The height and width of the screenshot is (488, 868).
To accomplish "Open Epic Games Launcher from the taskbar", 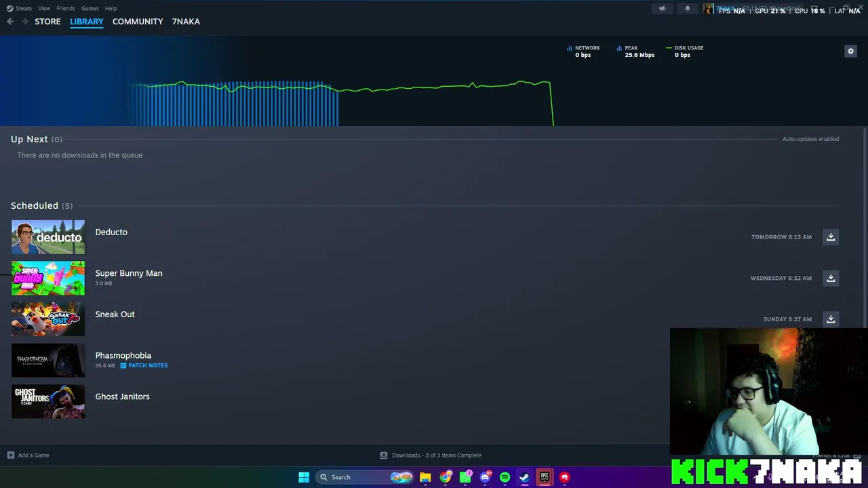I will pyautogui.click(x=545, y=477).
